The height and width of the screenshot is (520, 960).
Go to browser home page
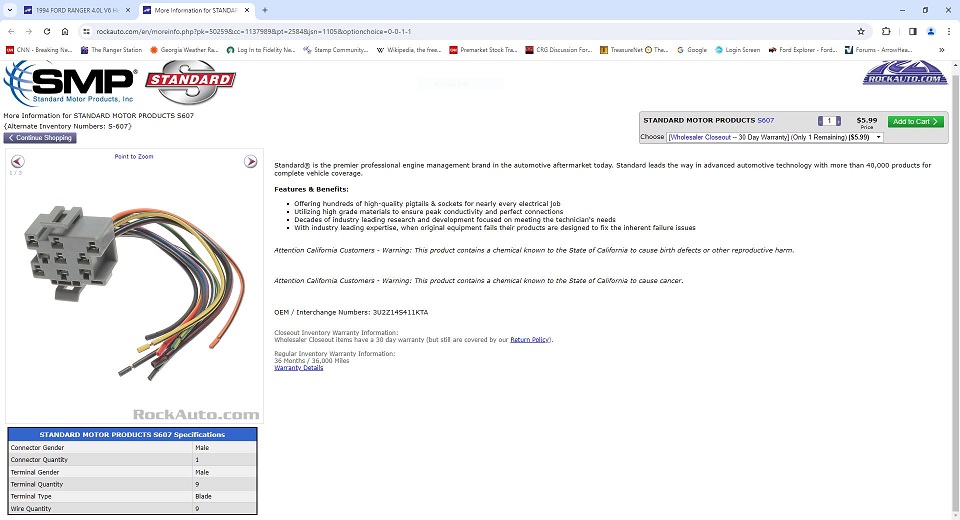65,31
